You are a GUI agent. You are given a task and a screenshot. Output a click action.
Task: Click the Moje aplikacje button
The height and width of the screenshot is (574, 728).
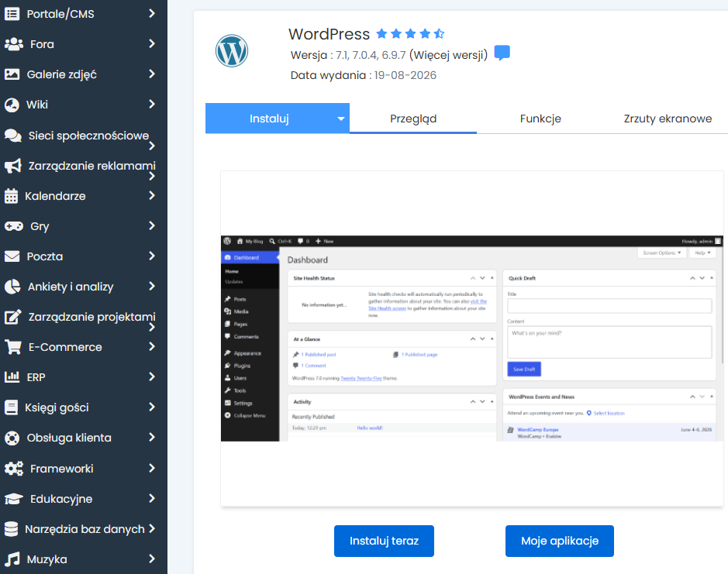[560, 541]
